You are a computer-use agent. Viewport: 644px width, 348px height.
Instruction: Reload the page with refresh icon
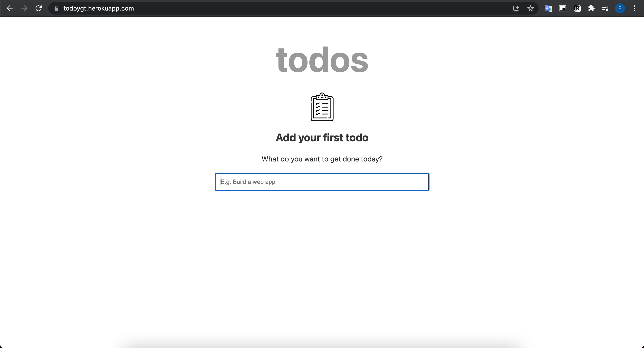click(38, 8)
